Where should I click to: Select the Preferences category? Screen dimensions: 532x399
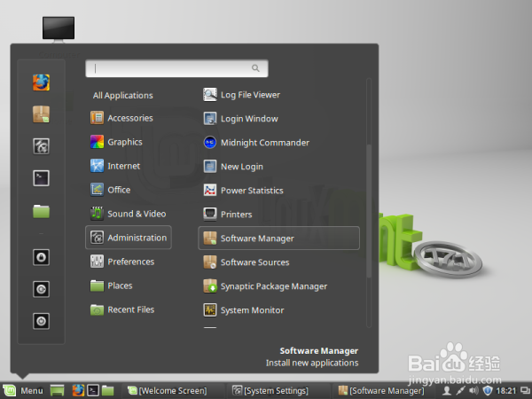click(129, 262)
